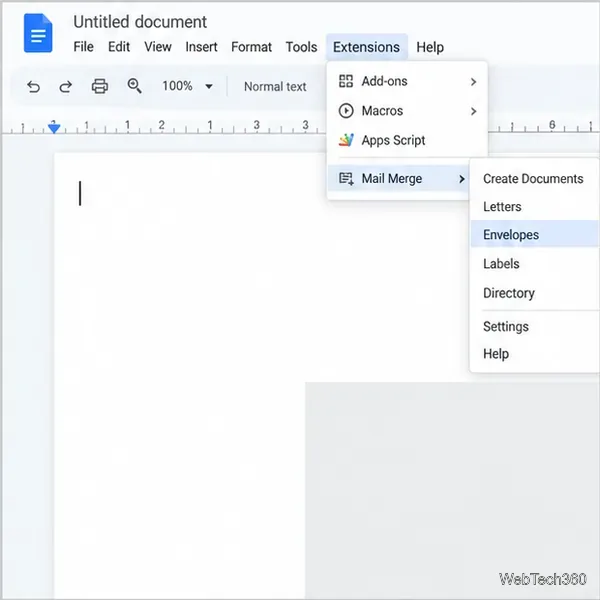This screenshot has height=600, width=600.
Task: Open the View menu
Action: point(158,47)
